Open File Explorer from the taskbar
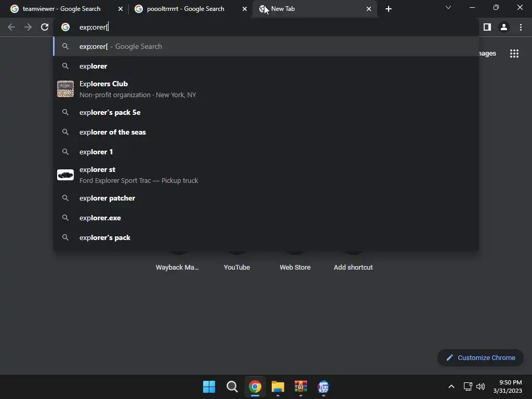532x399 pixels. coord(278,387)
